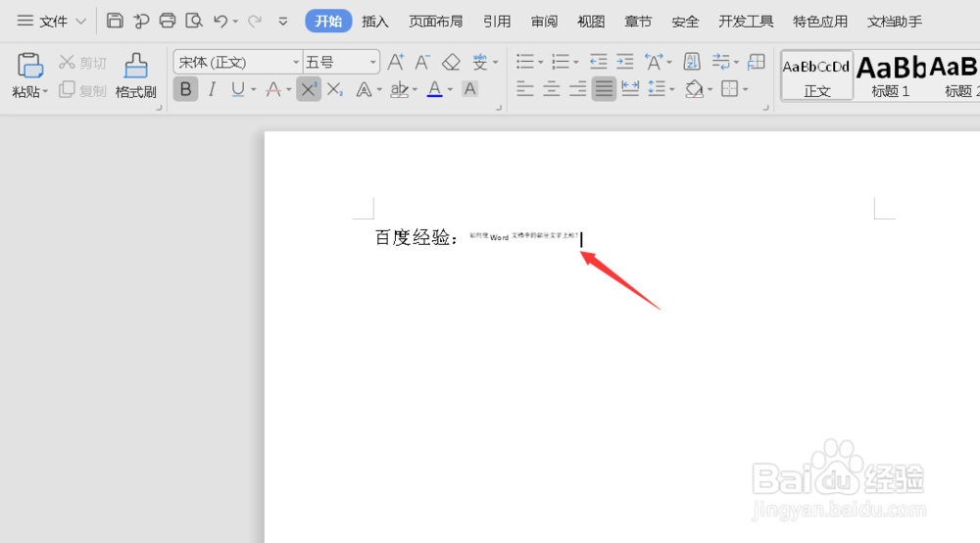Click the output as PDF icon
Viewport: 980px width, 543px height.
click(141, 21)
